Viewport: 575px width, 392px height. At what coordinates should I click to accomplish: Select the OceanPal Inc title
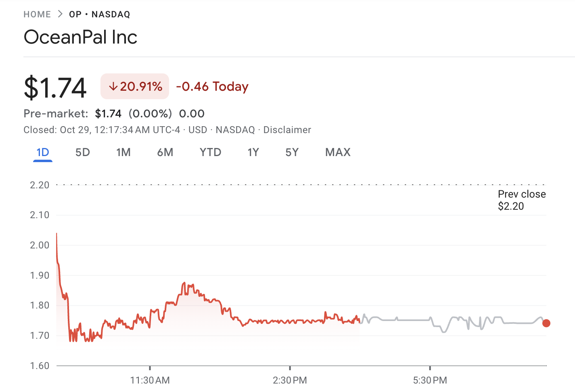point(80,37)
